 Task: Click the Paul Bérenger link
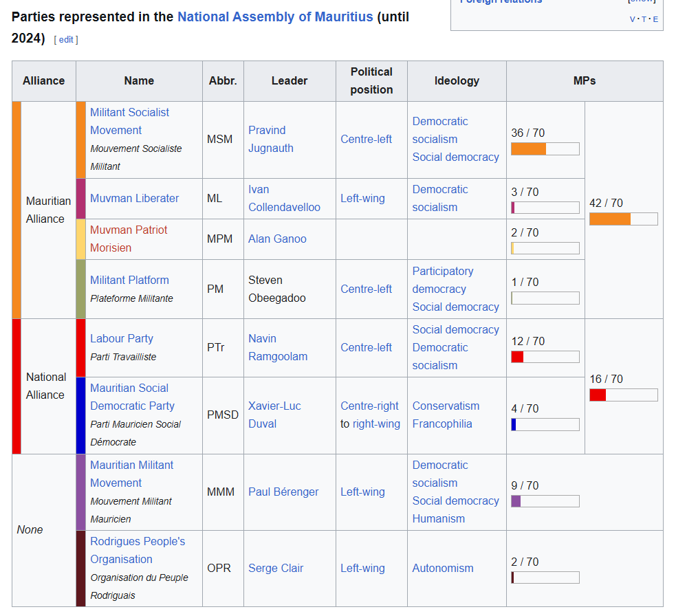point(283,492)
